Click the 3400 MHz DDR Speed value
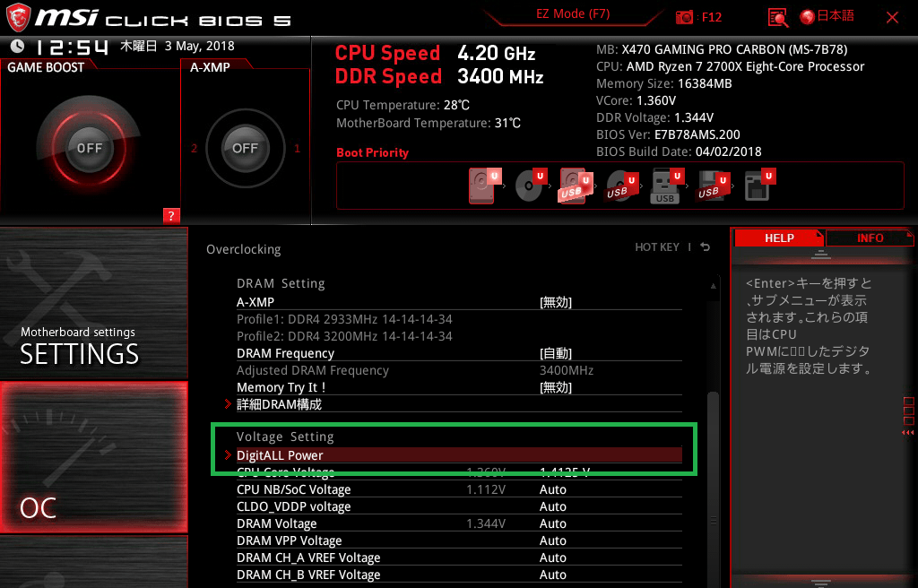Image resolution: width=918 pixels, height=588 pixels. pos(500,77)
